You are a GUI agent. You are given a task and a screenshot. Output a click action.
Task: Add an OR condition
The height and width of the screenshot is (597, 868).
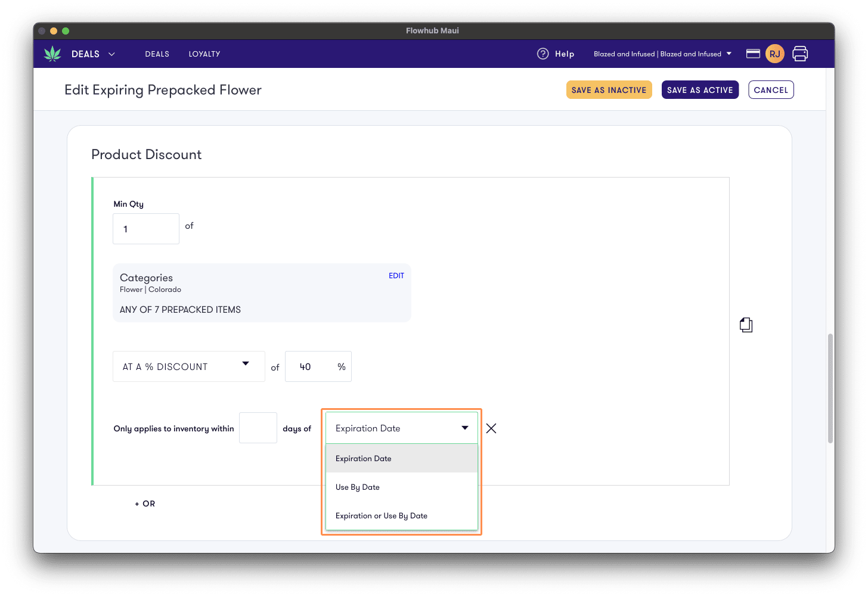pyautogui.click(x=145, y=504)
